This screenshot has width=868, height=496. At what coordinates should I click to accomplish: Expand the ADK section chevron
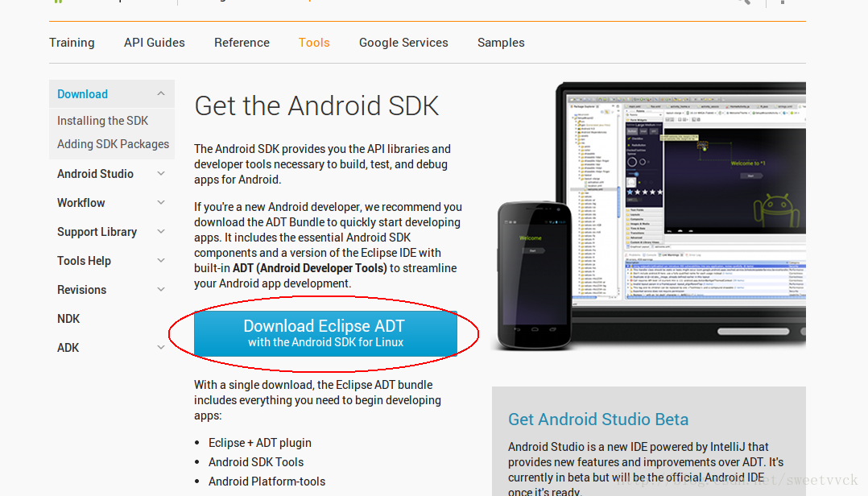[x=161, y=347]
